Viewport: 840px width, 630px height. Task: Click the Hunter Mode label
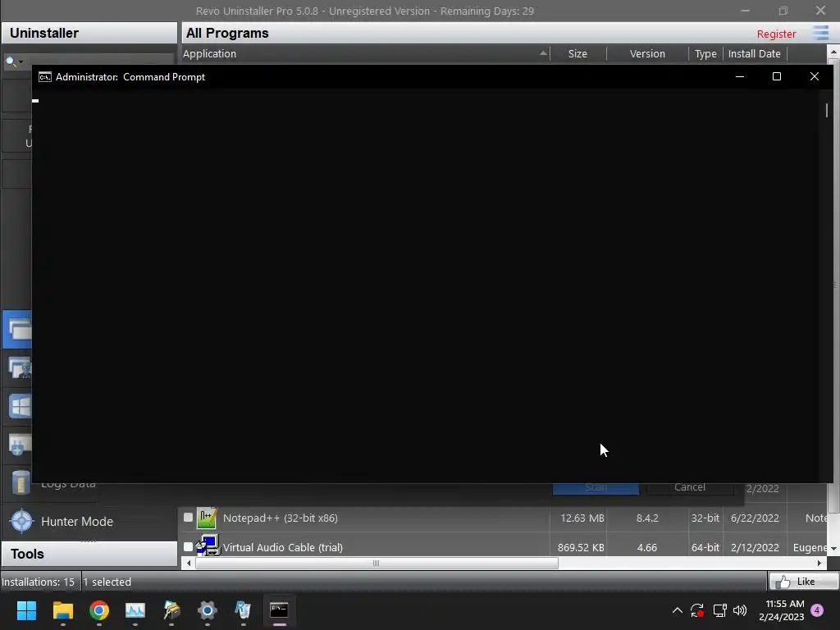pyautogui.click(x=77, y=521)
